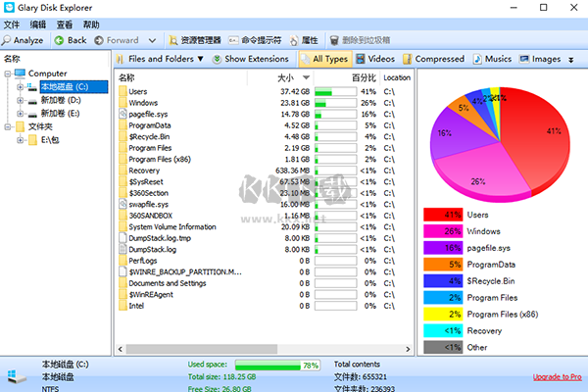This screenshot has width=588, height=392.
Task: Toggle the Videos filter
Action: 375,59
